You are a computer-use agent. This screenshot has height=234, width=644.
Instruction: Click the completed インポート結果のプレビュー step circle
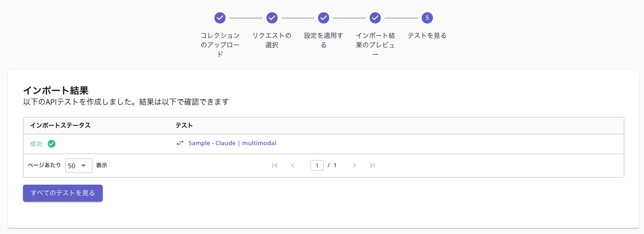(x=375, y=18)
